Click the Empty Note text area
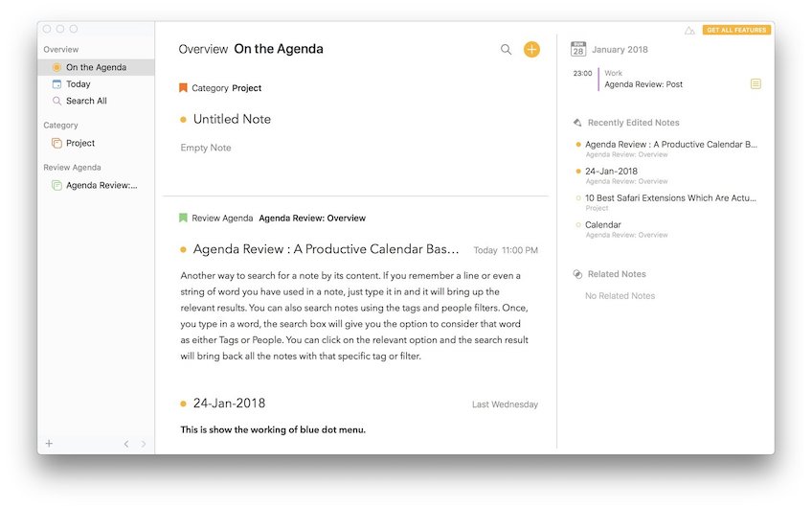Image resolution: width=812 pixels, height=508 pixels. [206, 148]
